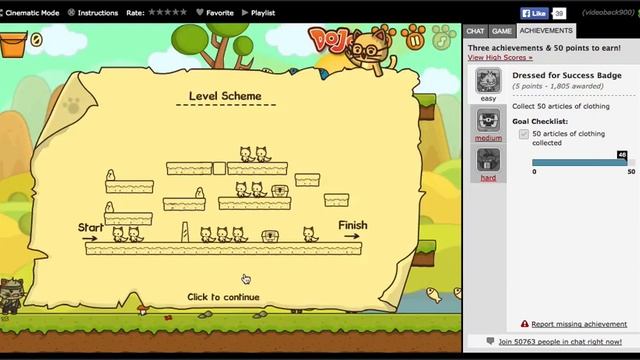Click the Level Scheme heading
This screenshot has width=640, height=360.
225,96
